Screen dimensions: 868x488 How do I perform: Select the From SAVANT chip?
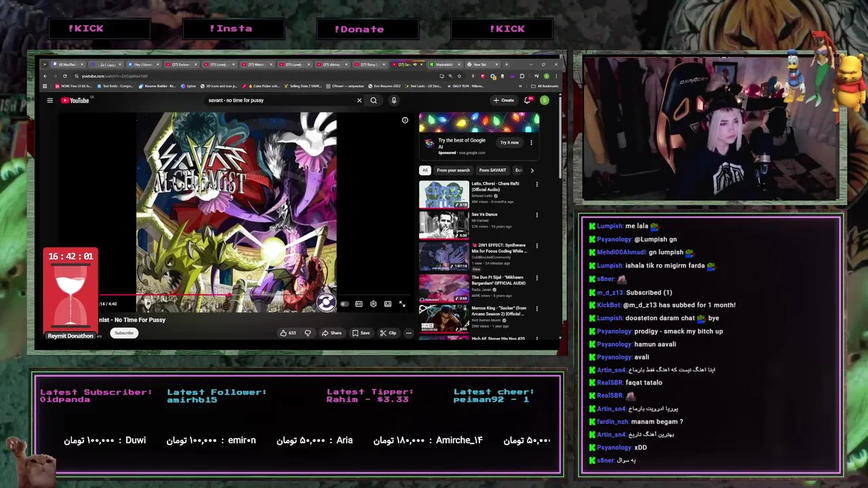[x=492, y=170]
